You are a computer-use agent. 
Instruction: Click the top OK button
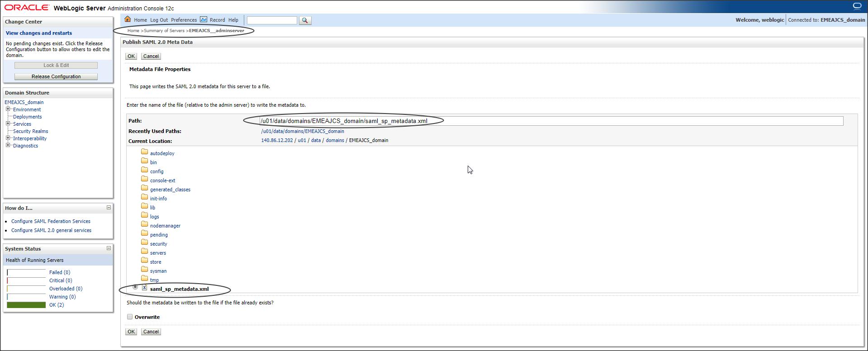coord(131,56)
